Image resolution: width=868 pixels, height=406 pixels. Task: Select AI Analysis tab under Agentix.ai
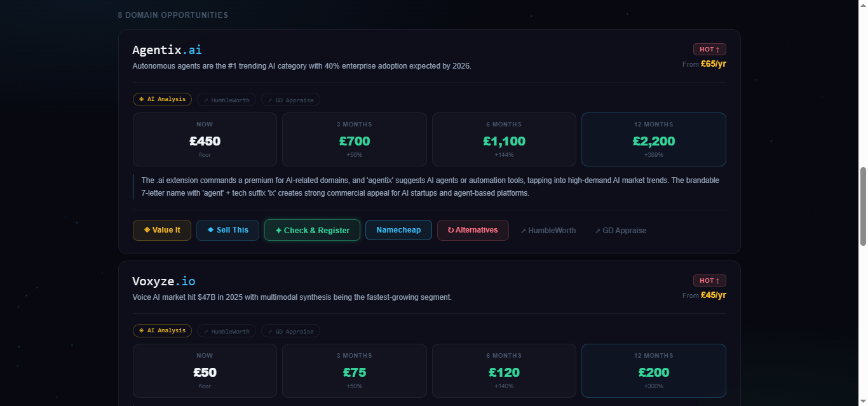point(162,100)
